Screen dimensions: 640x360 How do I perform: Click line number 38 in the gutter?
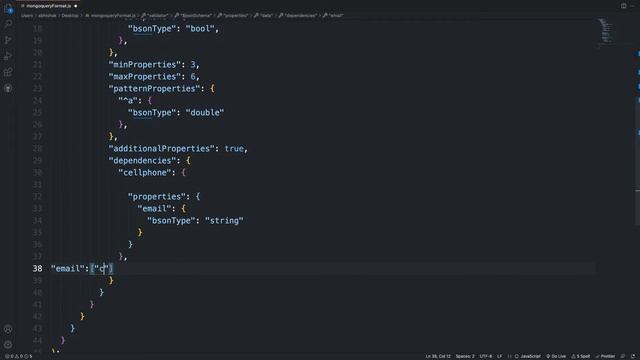tap(38, 269)
